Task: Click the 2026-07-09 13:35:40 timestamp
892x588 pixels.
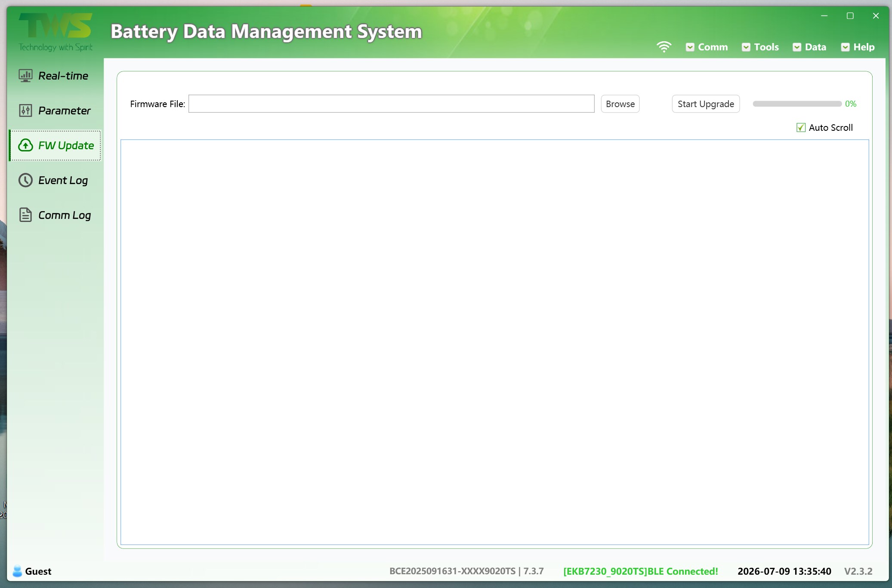Action: (784, 571)
